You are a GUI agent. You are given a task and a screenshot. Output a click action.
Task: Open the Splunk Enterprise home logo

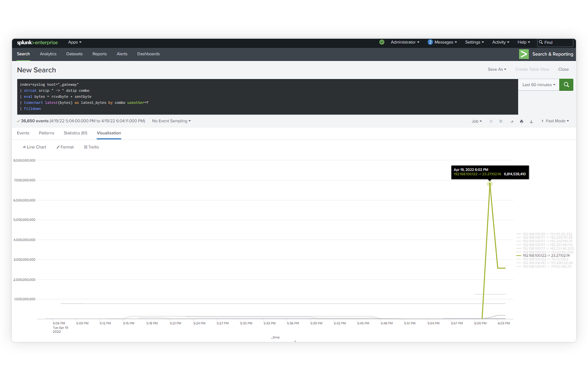pos(37,43)
